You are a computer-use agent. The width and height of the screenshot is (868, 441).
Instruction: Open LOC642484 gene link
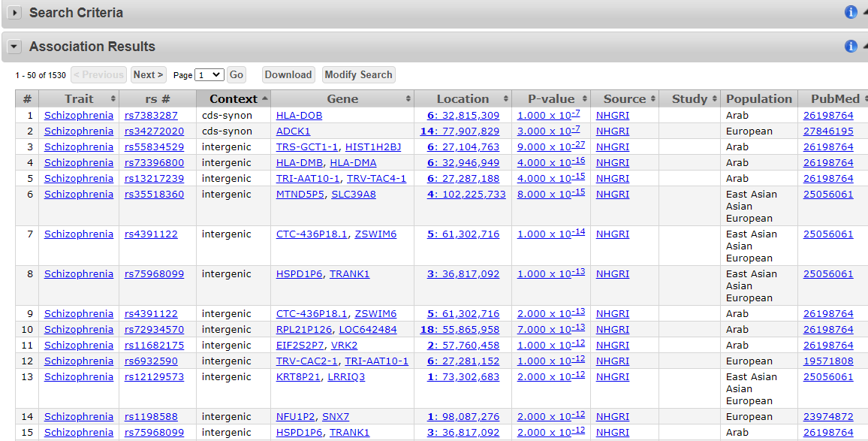pyautogui.click(x=368, y=329)
